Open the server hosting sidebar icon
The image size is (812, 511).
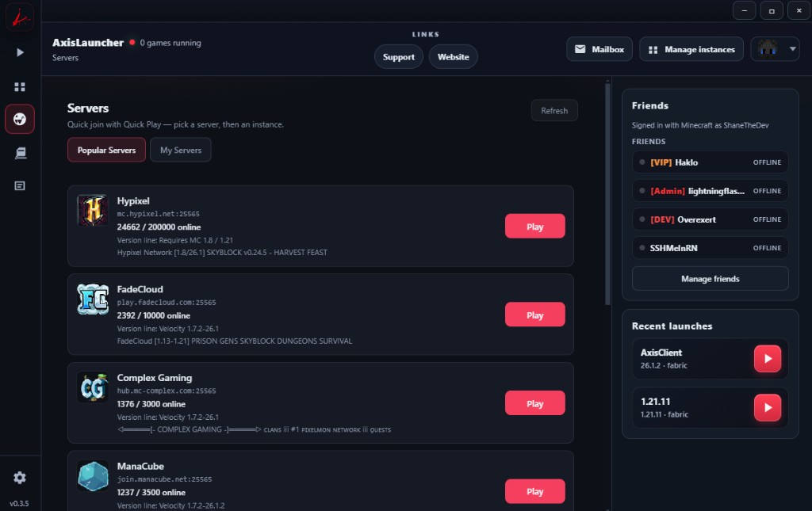click(x=20, y=153)
